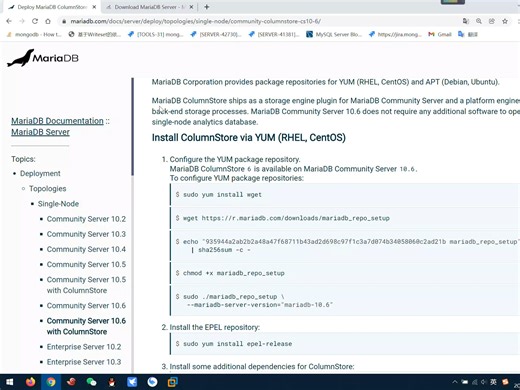
Task: Open Firefox from the taskbar
Action: coord(30,382)
